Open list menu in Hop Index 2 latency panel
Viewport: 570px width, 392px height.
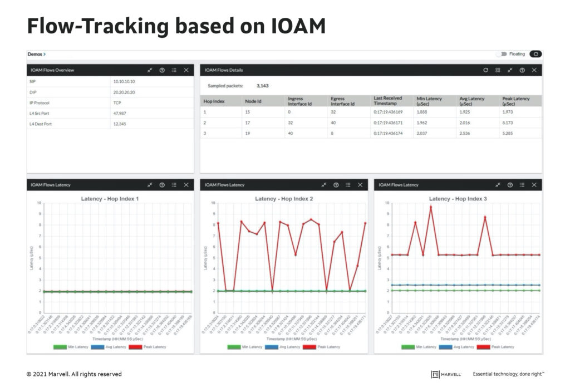point(348,185)
